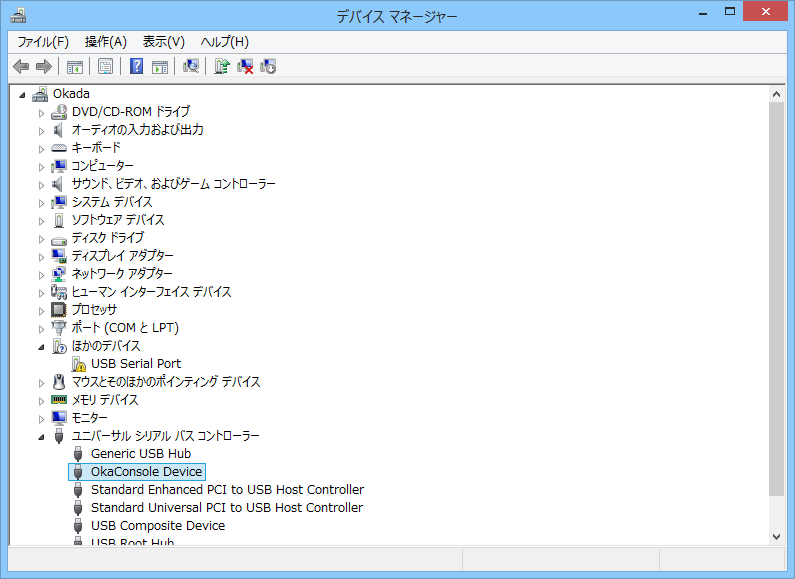Toggle the action pane toolbar icon
This screenshot has width=795, height=579.
[x=160, y=66]
